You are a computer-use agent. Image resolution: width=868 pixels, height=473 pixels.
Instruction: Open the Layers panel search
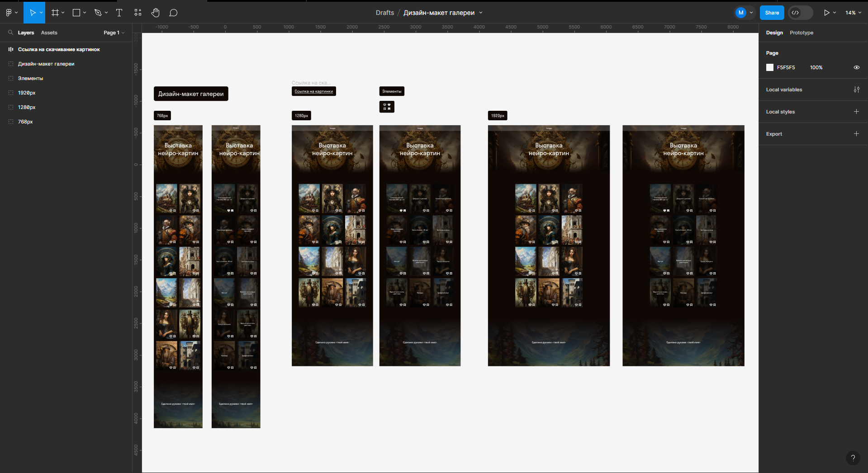coord(10,33)
